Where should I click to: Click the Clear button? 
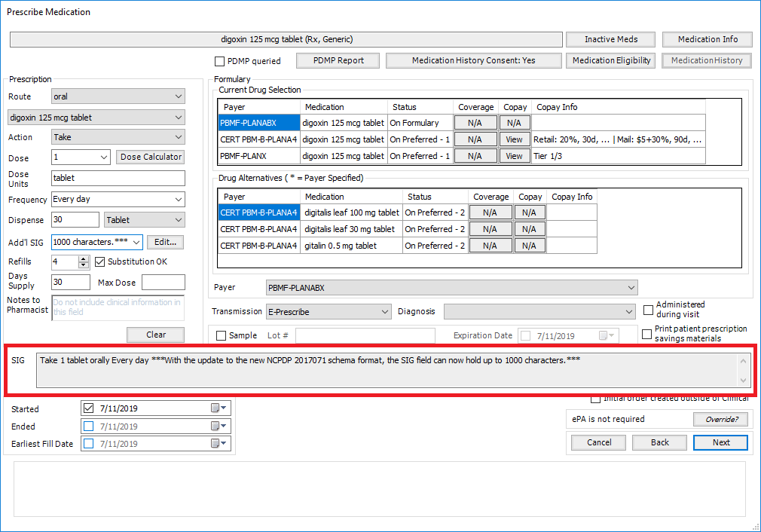[x=155, y=335]
